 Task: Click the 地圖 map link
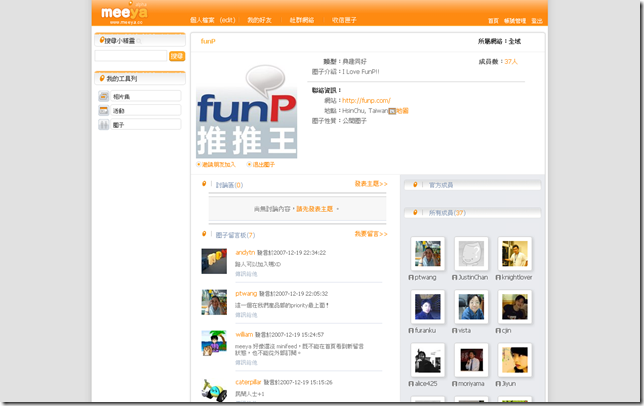coord(402,111)
